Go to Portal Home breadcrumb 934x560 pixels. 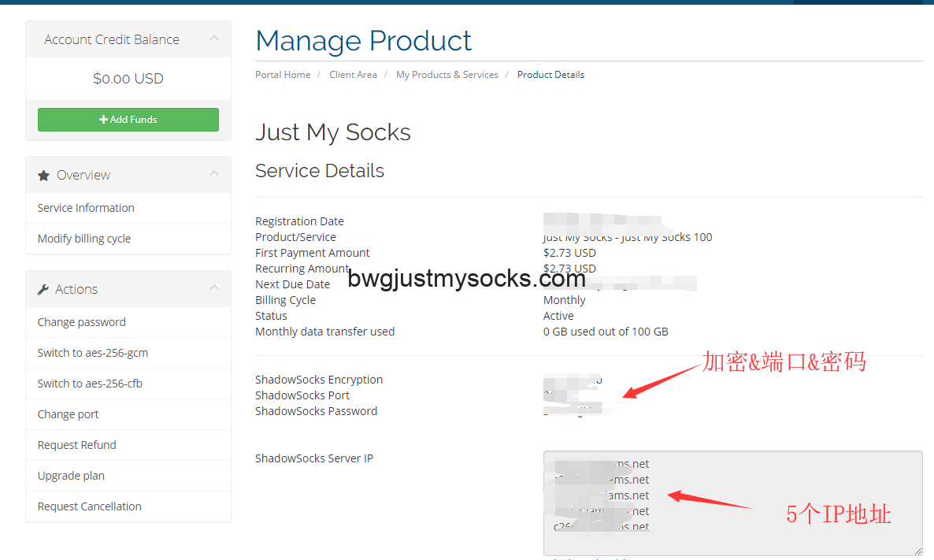click(283, 75)
